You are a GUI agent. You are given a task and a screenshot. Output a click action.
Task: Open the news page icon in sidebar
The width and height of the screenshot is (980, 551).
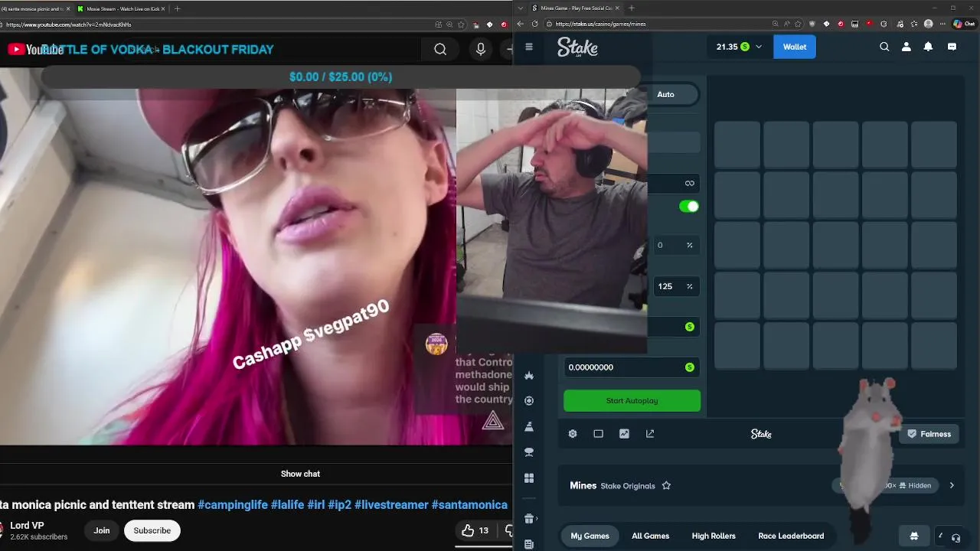pyautogui.click(x=529, y=544)
